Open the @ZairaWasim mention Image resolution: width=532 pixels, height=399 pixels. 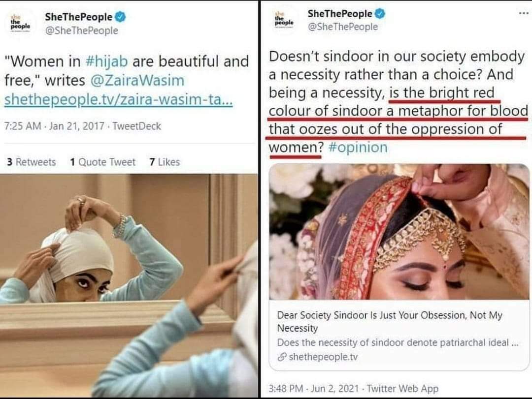coord(137,80)
